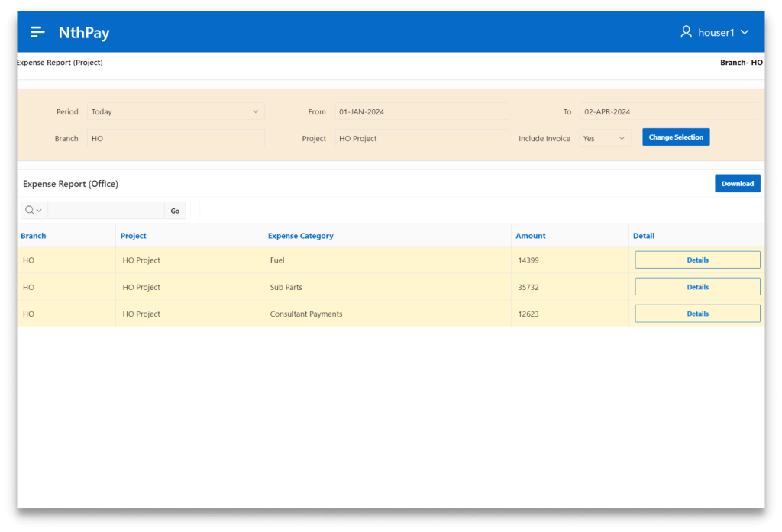
Task: Sort by the Expense Category column header
Action: (300, 236)
